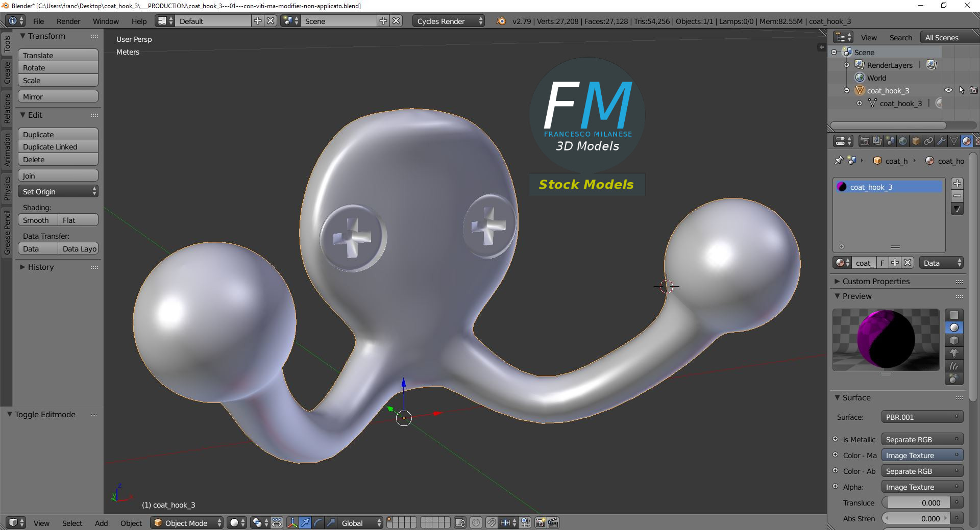Toggle visibility eye for coat_hook_3 in outliner

pyautogui.click(x=948, y=90)
